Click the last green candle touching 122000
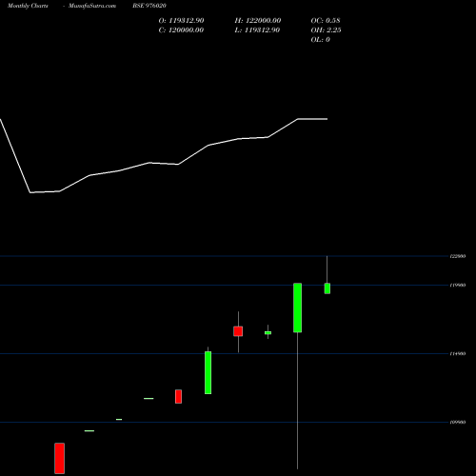Image resolution: width=476 pixels, height=476 pixels. (x=327, y=288)
